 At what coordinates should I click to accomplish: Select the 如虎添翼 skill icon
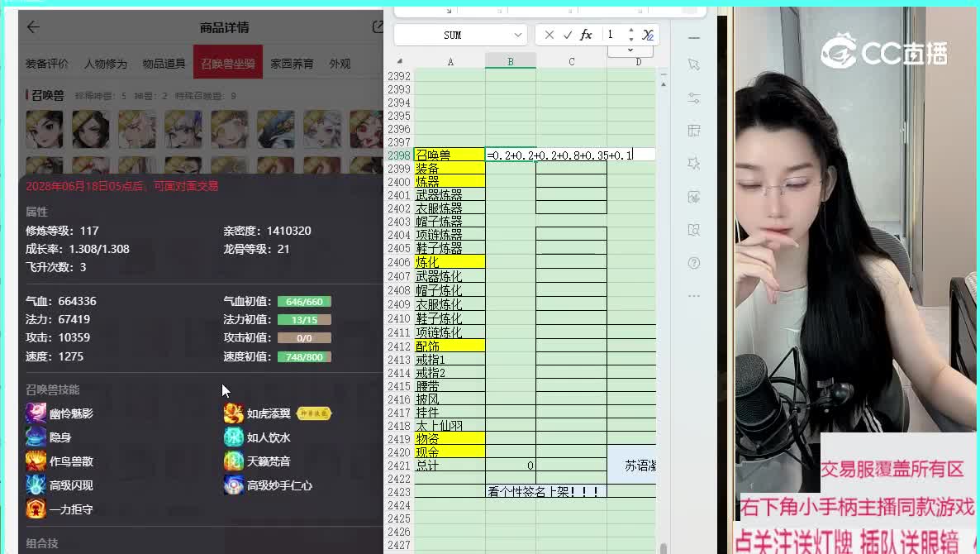[234, 413]
